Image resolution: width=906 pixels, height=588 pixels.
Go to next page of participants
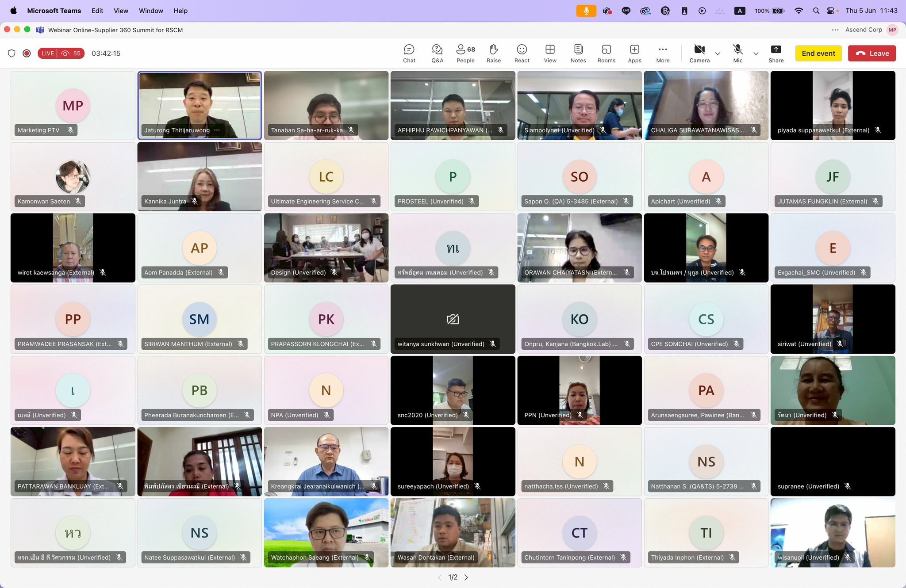466,577
